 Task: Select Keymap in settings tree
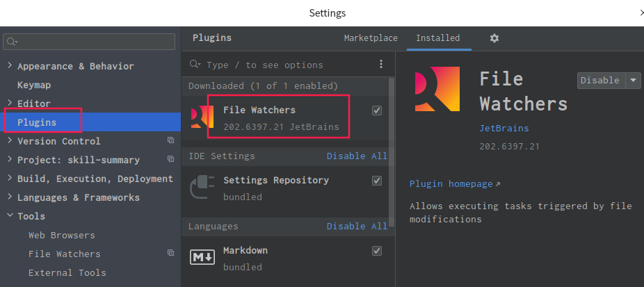pyautogui.click(x=34, y=85)
